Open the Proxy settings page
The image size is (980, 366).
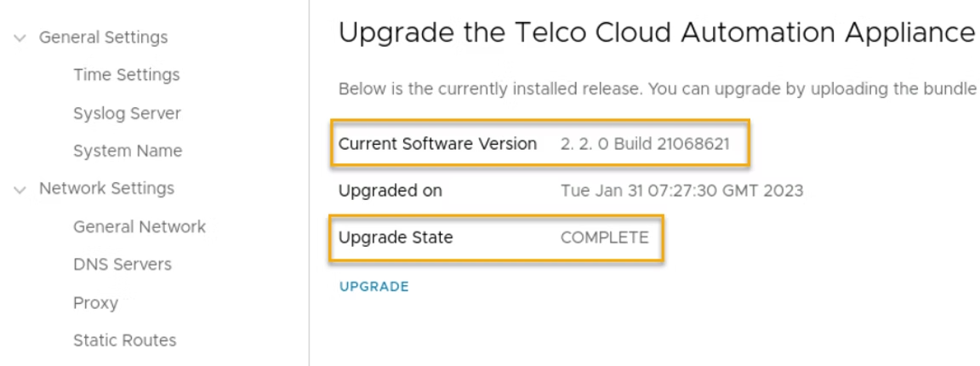(96, 303)
